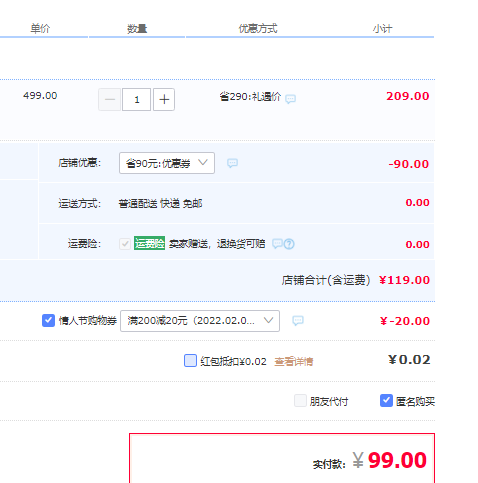Click the green 运费险 badge

coord(149,243)
